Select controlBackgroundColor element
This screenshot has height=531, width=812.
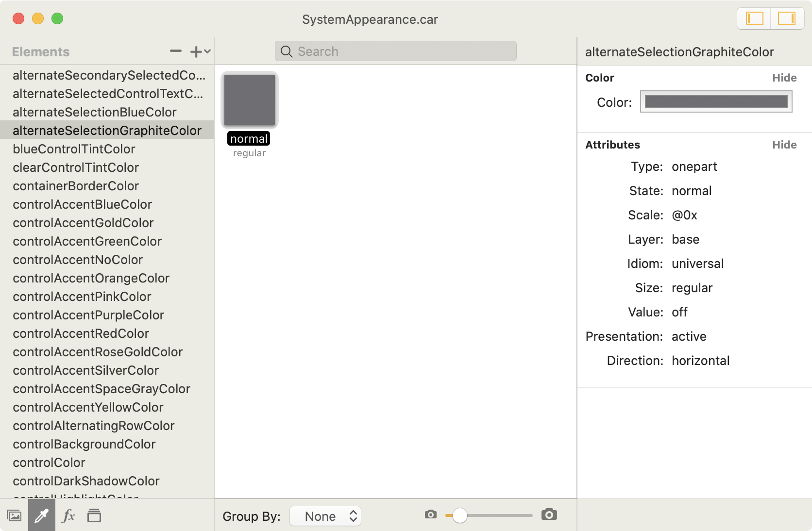tap(107, 444)
